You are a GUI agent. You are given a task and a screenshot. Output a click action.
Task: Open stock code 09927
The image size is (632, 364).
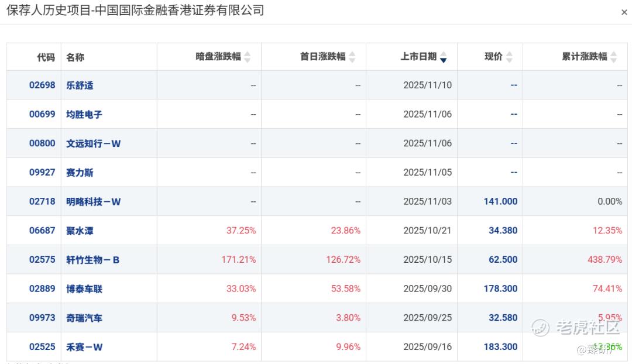42,172
